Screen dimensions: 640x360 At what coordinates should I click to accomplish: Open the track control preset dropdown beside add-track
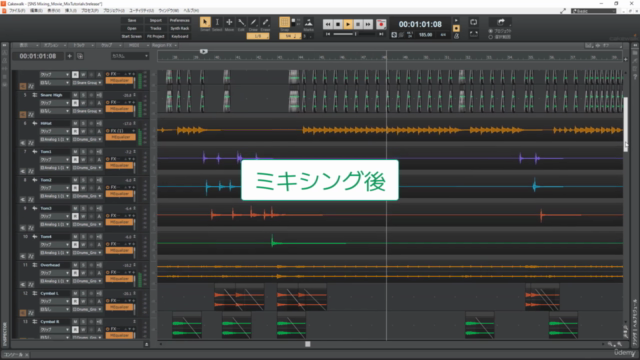point(130,56)
